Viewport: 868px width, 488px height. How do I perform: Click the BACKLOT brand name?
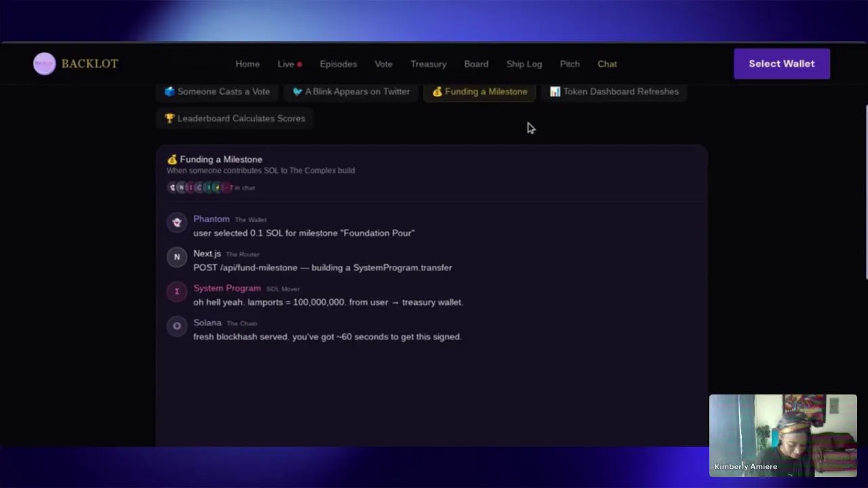[90, 64]
